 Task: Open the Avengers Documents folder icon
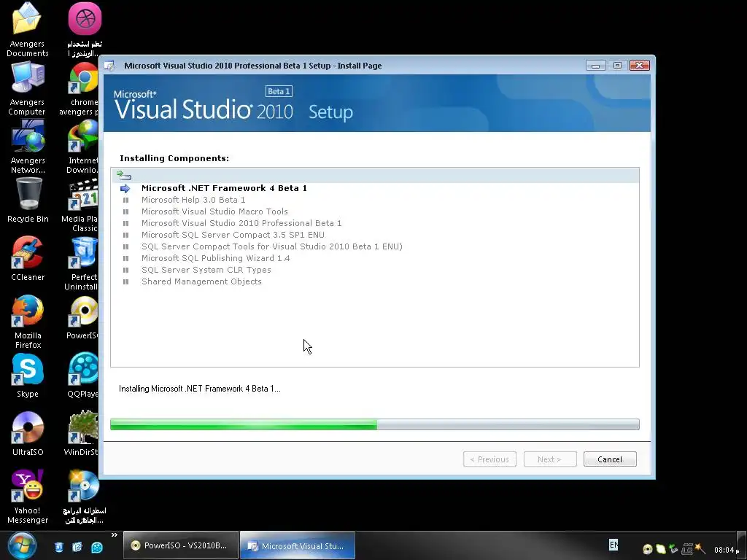click(27, 28)
